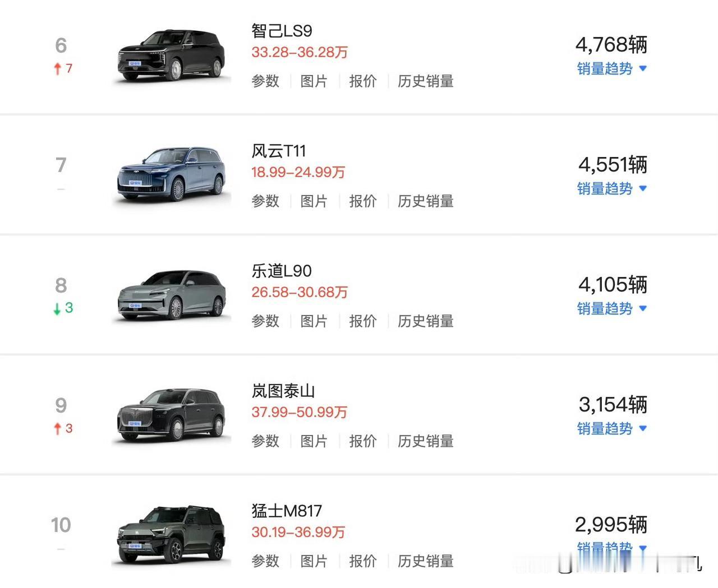Viewport: 718px width, 588px height.
Task: Expand 销量趋势 for 智己LS9
Action: pos(612,69)
